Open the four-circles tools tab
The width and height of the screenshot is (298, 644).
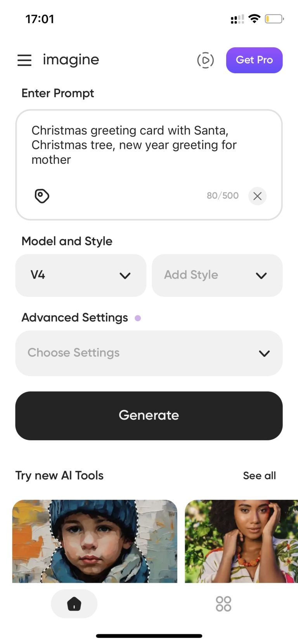click(223, 603)
